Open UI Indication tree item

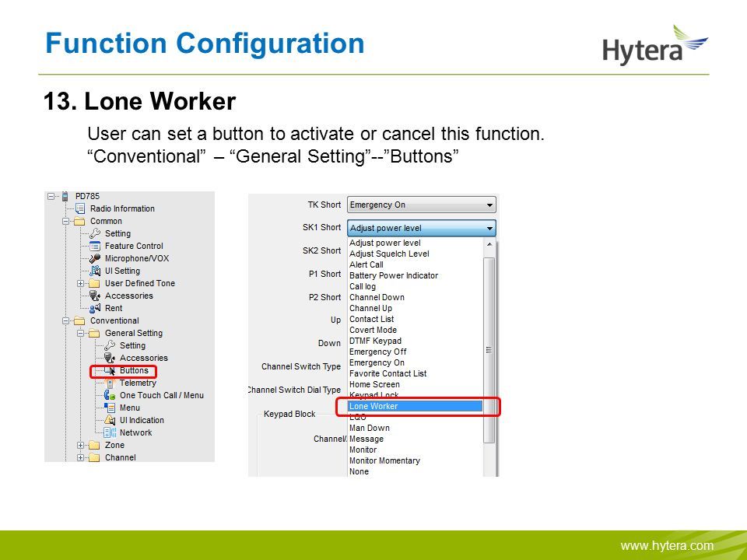(x=142, y=420)
